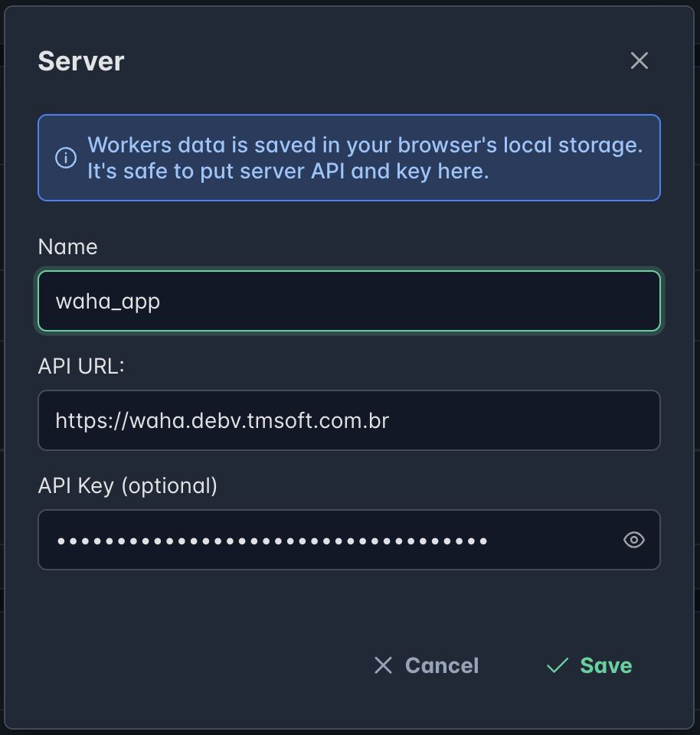The width and height of the screenshot is (700, 735).
Task: Cancel the server configuration
Action: 426,665
